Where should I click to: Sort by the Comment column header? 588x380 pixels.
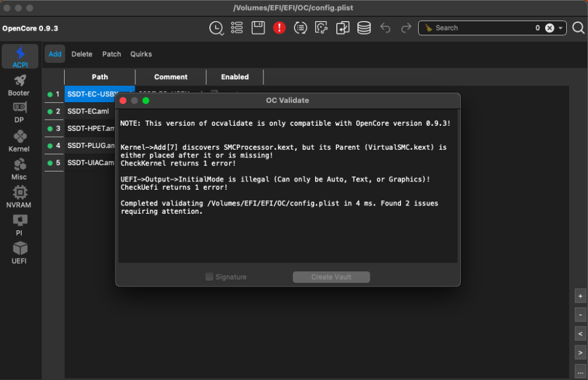tap(171, 77)
